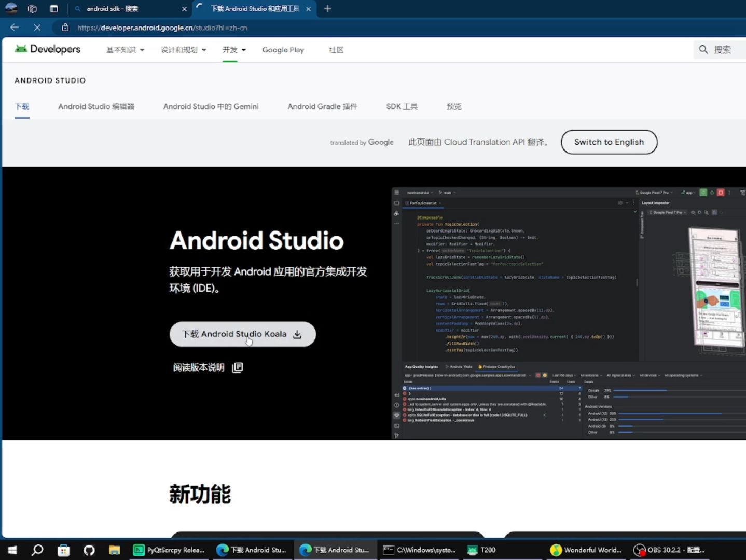Click the Android Studio IDE screenshot image
Image resolution: width=746 pixels, height=560 pixels.
pos(569,313)
